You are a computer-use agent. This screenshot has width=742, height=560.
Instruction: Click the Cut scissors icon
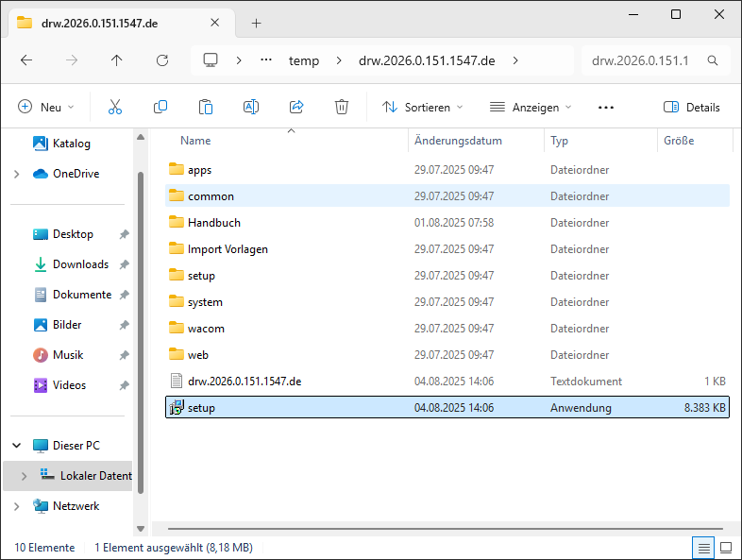click(115, 108)
